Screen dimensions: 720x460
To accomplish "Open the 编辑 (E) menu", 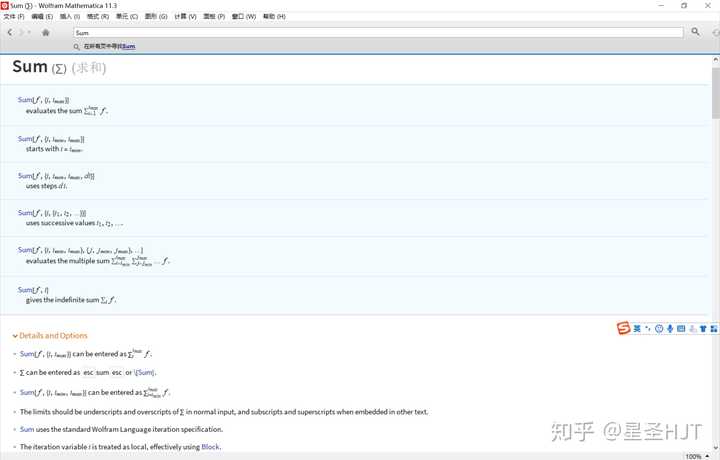I will coord(42,17).
